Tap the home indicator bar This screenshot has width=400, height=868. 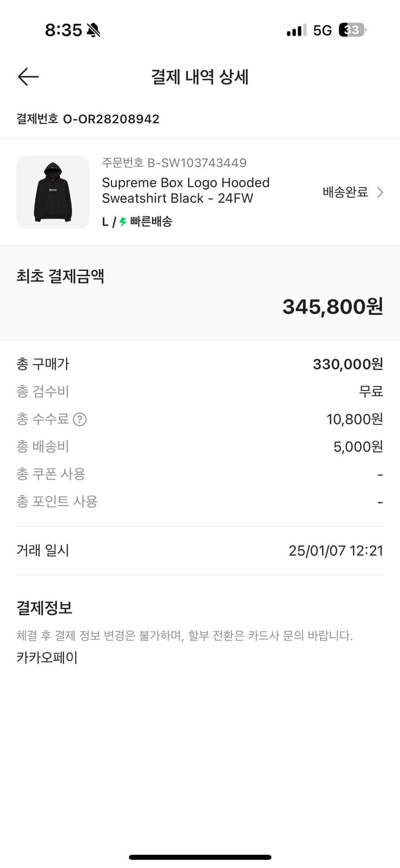point(200,858)
